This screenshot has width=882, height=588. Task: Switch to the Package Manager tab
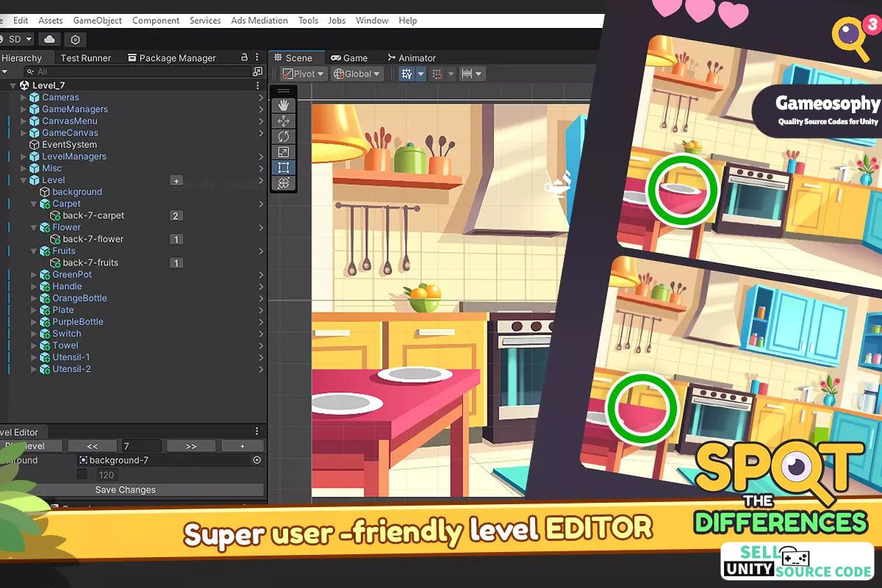(x=172, y=57)
